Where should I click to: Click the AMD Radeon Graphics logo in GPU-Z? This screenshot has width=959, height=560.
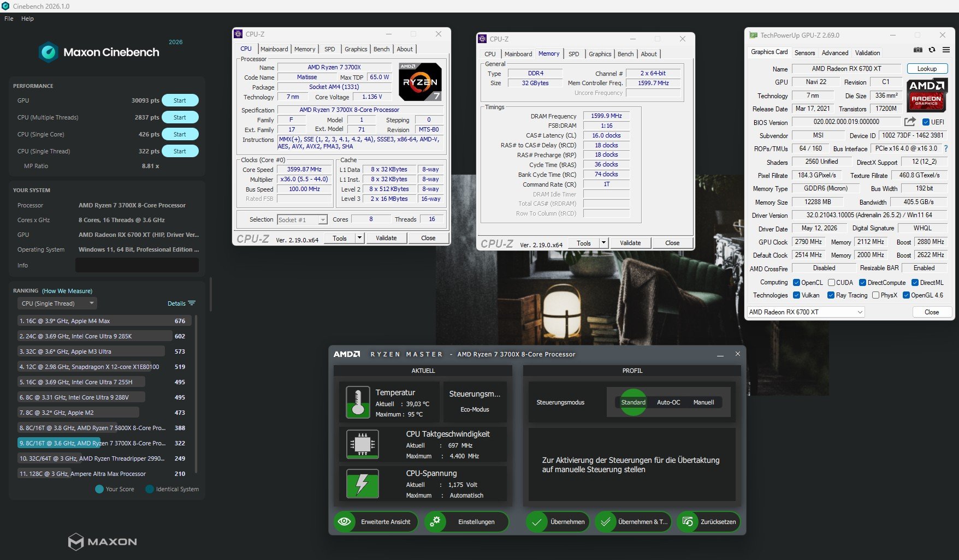tap(926, 95)
